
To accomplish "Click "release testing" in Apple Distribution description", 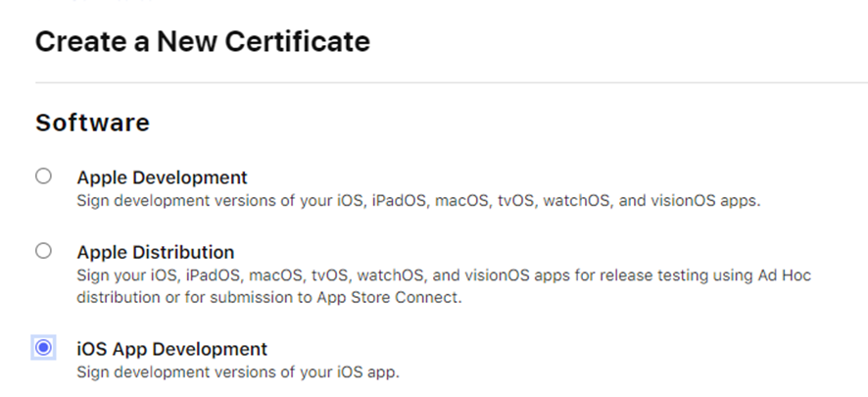I will click(648, 275).
